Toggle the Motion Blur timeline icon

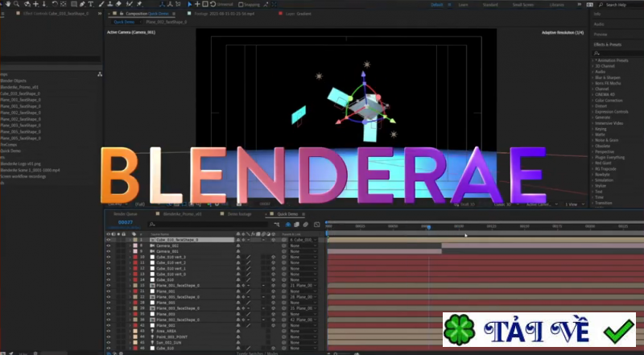306,225
